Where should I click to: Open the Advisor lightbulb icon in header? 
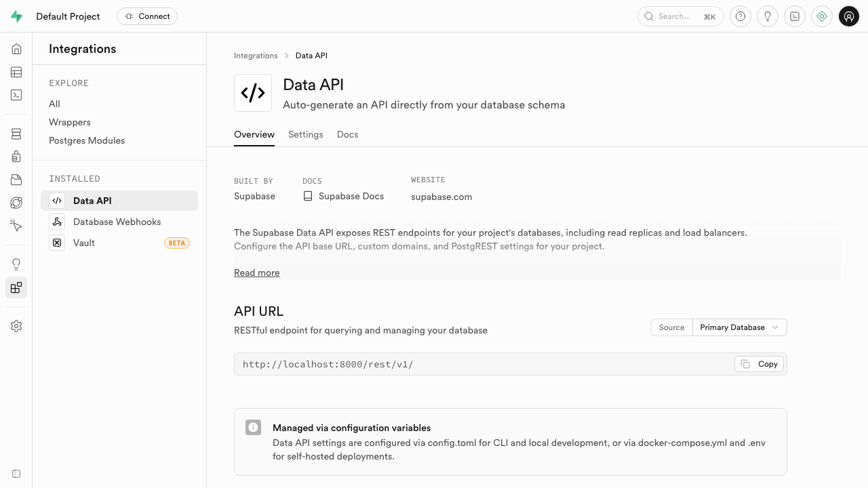coord(768,16)
